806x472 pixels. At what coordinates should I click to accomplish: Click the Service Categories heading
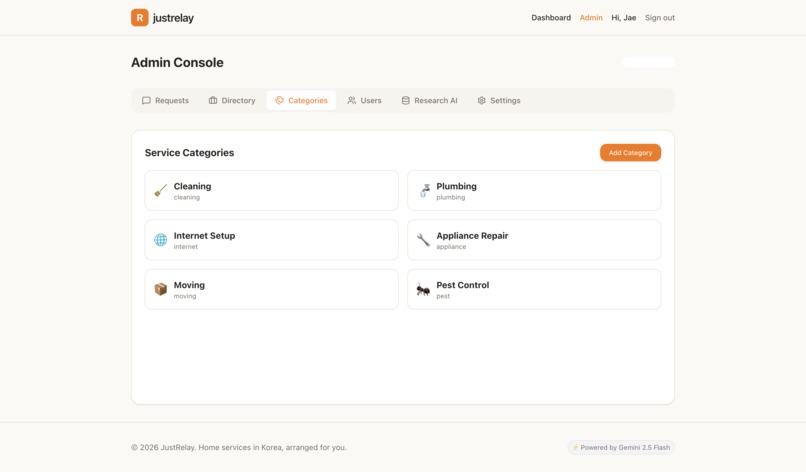click(x=189, y=153)
